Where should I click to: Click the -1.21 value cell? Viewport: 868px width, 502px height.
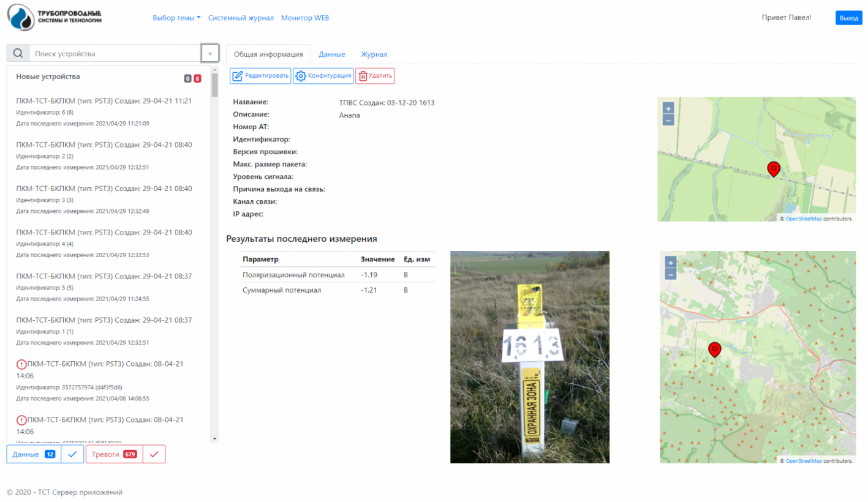(x=369, y=290)
